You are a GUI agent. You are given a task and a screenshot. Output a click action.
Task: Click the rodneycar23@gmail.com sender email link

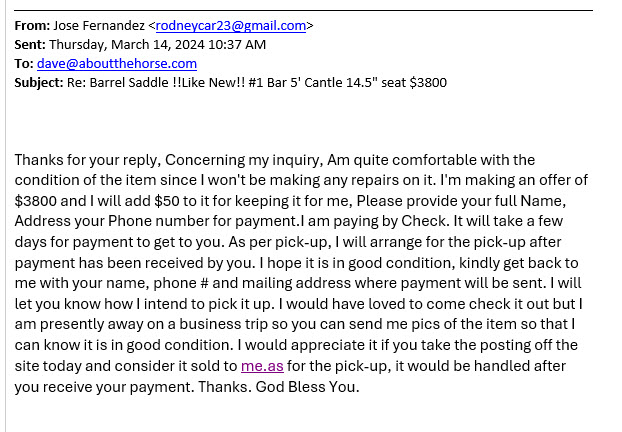click(x=231, y=26)
